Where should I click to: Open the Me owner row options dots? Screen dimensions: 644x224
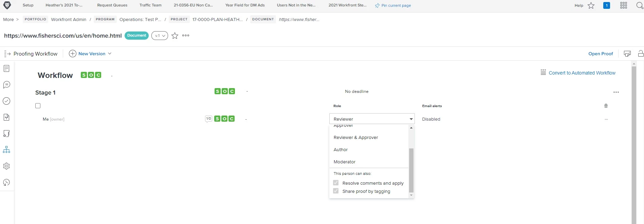tap(606, 119)
